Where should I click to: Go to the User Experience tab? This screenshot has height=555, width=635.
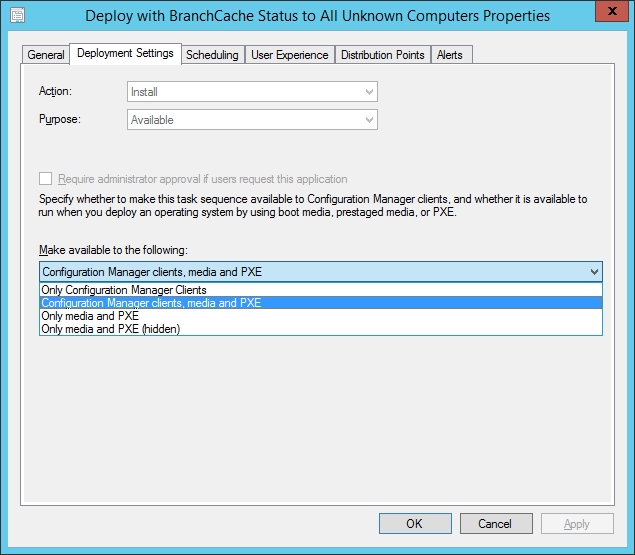[290, 55]
